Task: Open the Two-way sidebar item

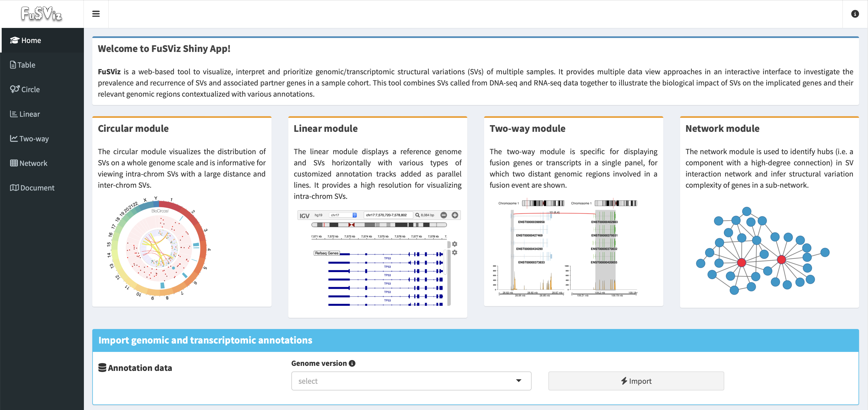Action: click(x=42, y=139)
